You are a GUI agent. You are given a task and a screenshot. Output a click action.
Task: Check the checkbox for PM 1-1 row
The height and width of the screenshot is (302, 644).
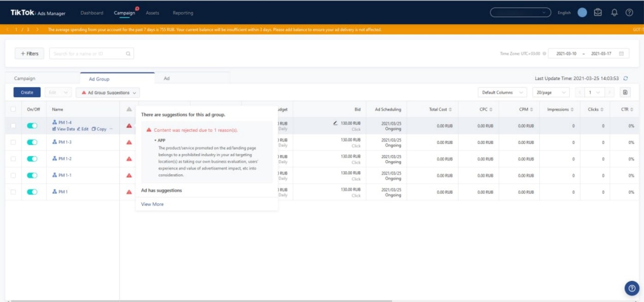pyautogui.click(x=13, y=175)
